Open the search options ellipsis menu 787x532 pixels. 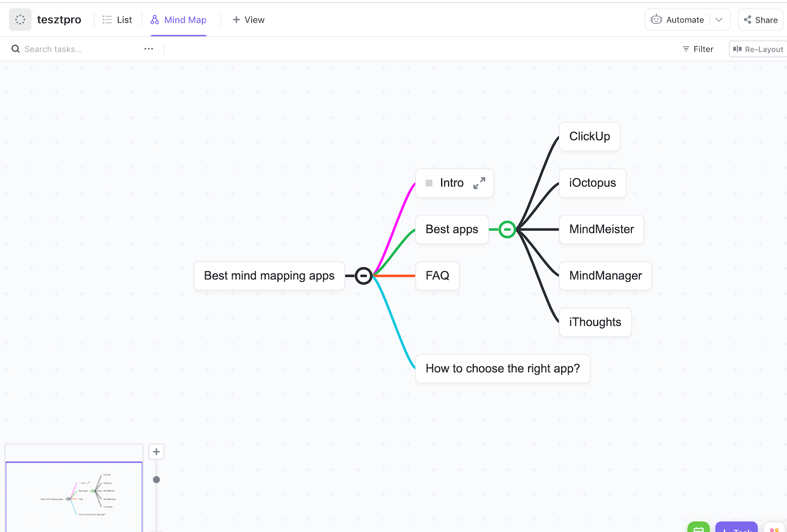[x=149, y=49]
